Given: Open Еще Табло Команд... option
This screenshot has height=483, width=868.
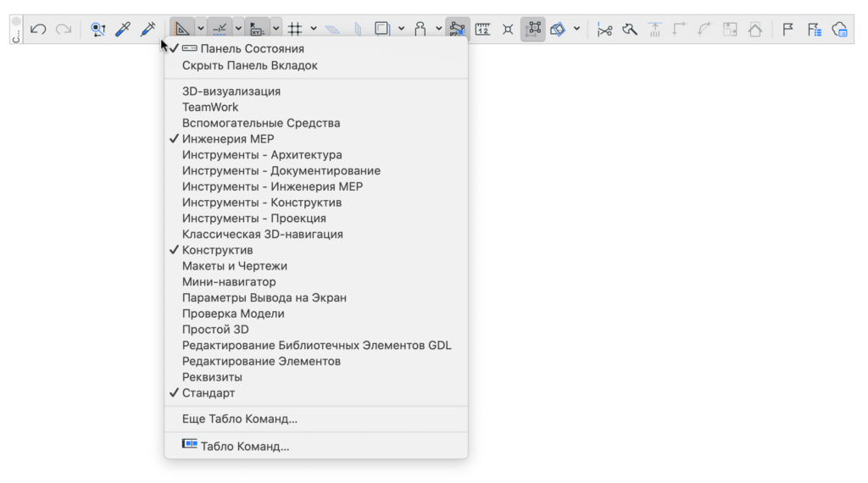Looking at the screenshot, I should pyautogui.click(x=240, y=419).
